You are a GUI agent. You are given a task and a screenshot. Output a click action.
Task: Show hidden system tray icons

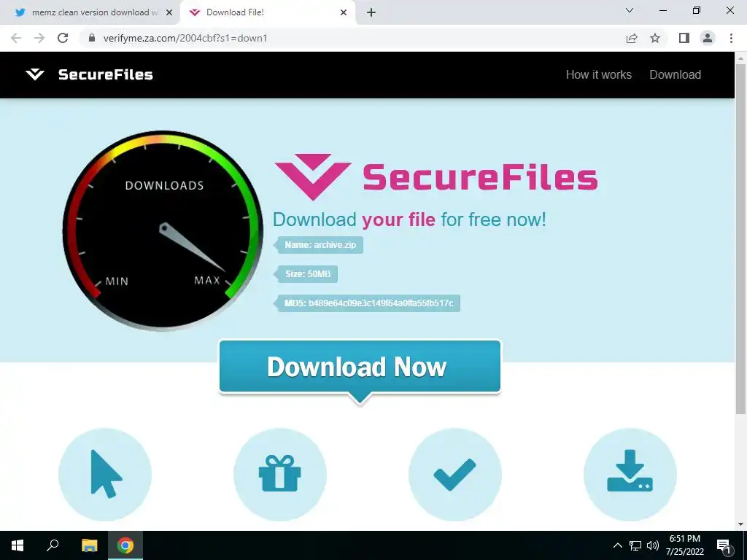coord(617,545)
